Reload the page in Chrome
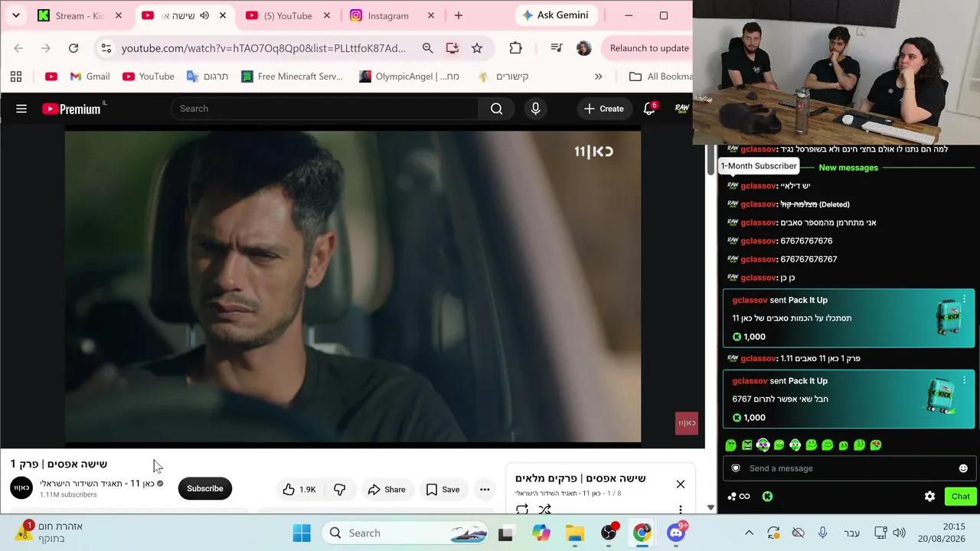Screen dimensions: 980x551 coord(73,48)
